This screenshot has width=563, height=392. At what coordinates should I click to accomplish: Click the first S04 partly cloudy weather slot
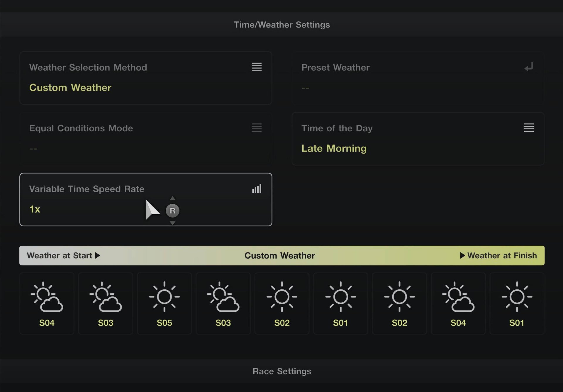point(47,303)
